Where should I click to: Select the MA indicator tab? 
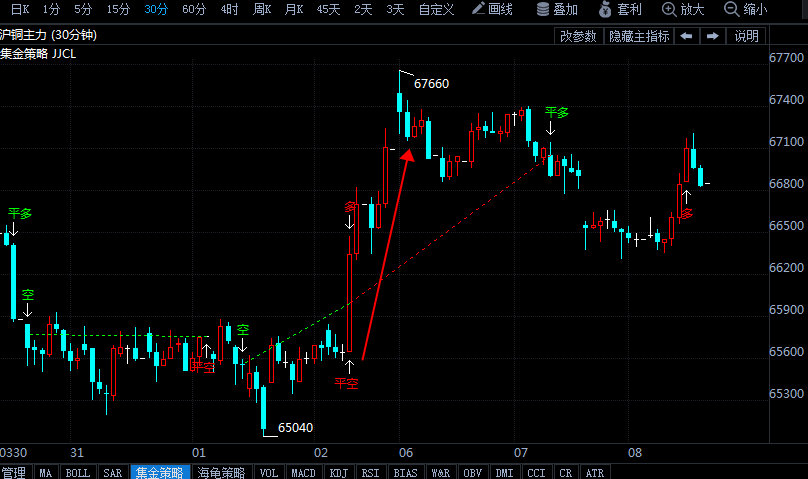click(46, 472)
